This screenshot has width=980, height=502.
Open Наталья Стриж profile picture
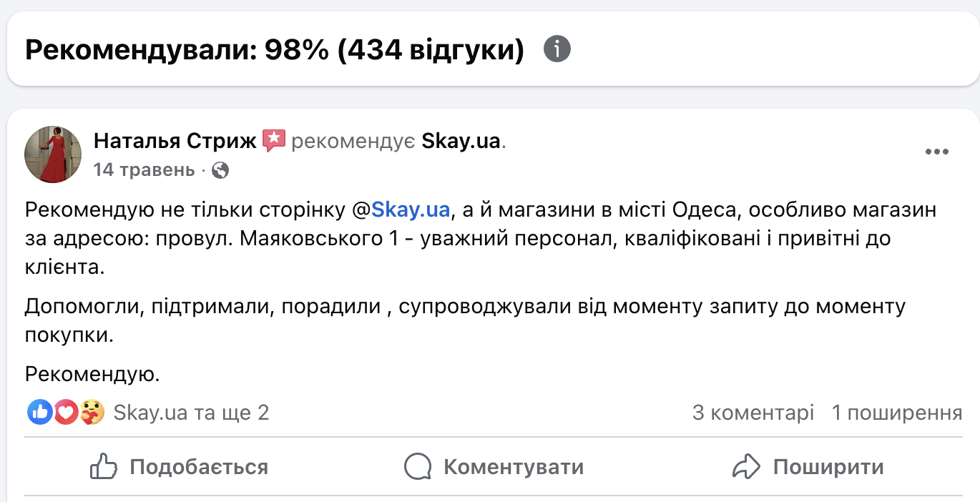click(x=53, y=154)
